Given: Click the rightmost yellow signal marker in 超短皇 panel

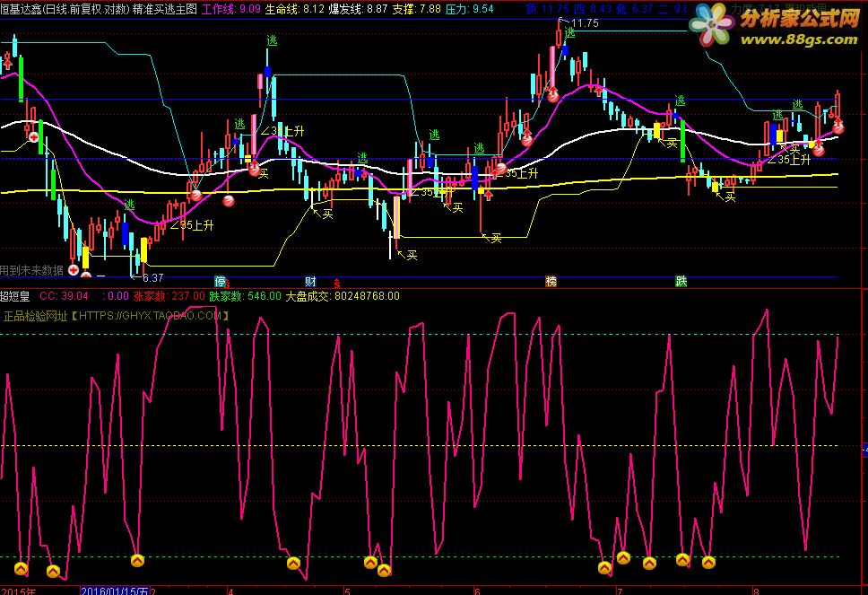Looking at the screenshot, I should [x=708, y=563].
